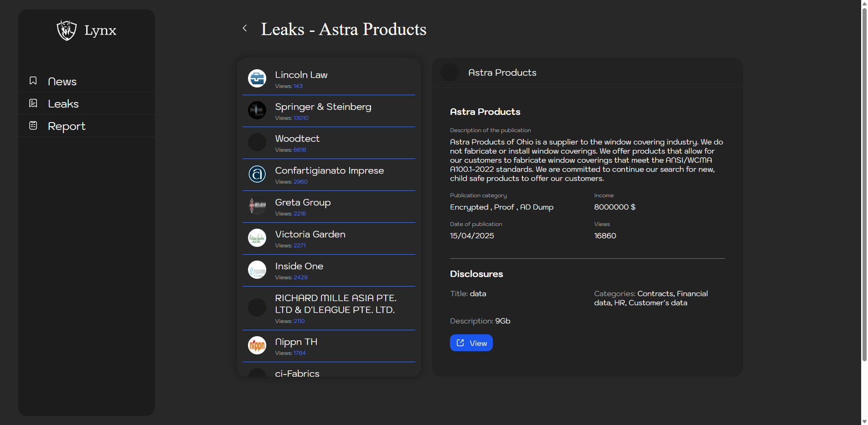Viewport: 868px width, 425px height.
Task: Click the Leaks document icon in sidebar
Action: tap(33, 103)
